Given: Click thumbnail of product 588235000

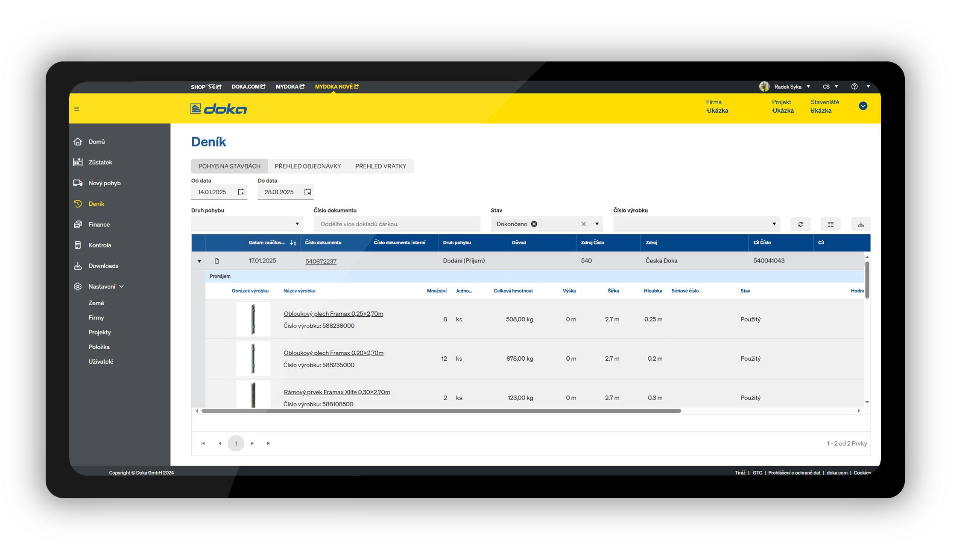Looking at the screenshot, I should coord(253,359).
